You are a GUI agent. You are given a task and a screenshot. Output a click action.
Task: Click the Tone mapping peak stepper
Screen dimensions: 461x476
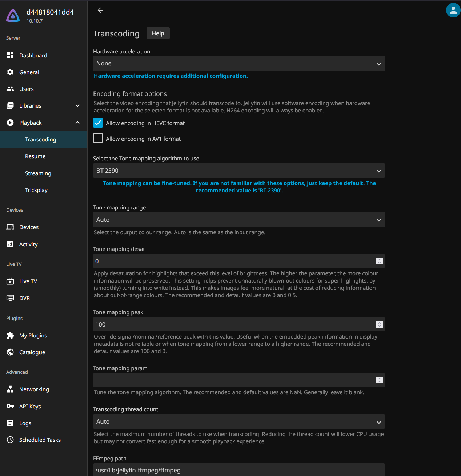(x=379, y=324)
